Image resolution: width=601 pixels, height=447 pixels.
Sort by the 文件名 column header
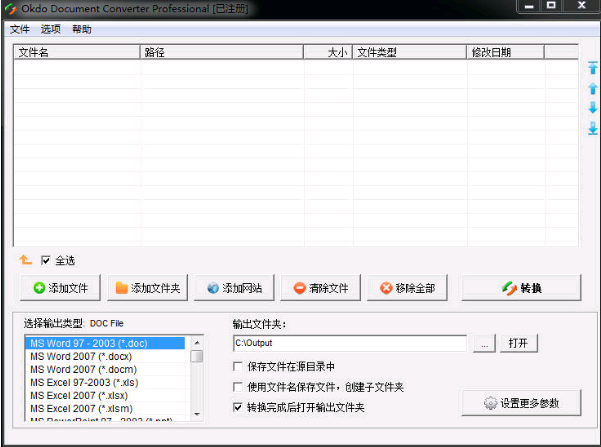pyautogui.click(x=77, y=52)
